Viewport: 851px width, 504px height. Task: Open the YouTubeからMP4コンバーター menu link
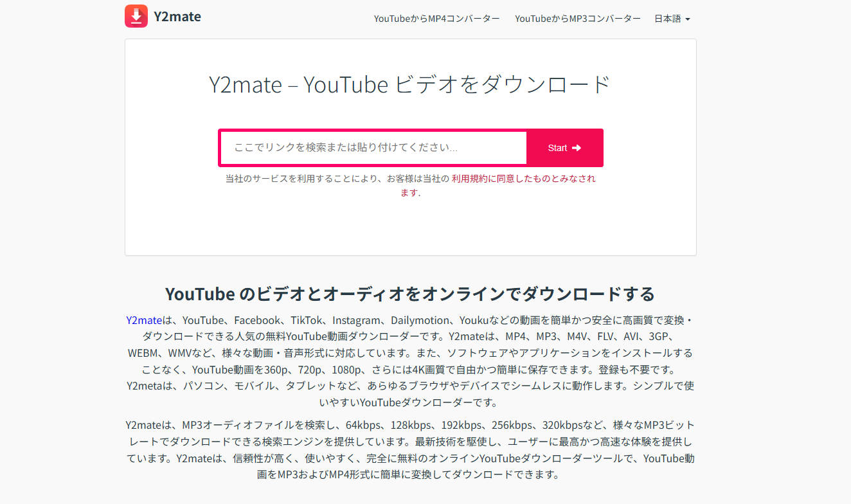point(437,19)
